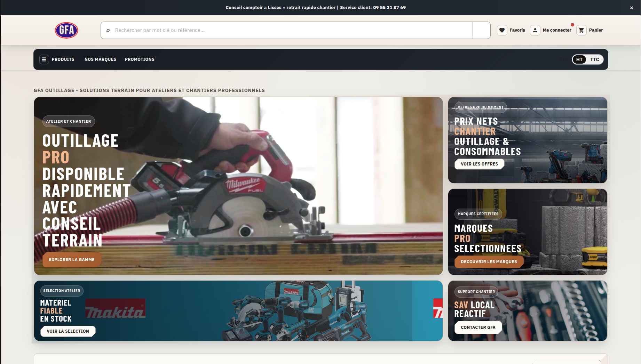This screenshot has height=364, width=641.
Task: Open the Produits hamburger menu icon
Action: 44,59
